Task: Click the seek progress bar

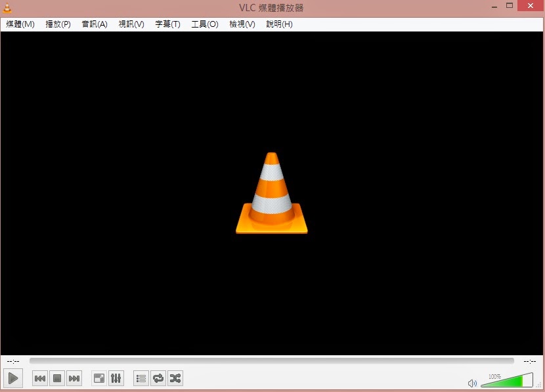Action: (x=271, y=361)
